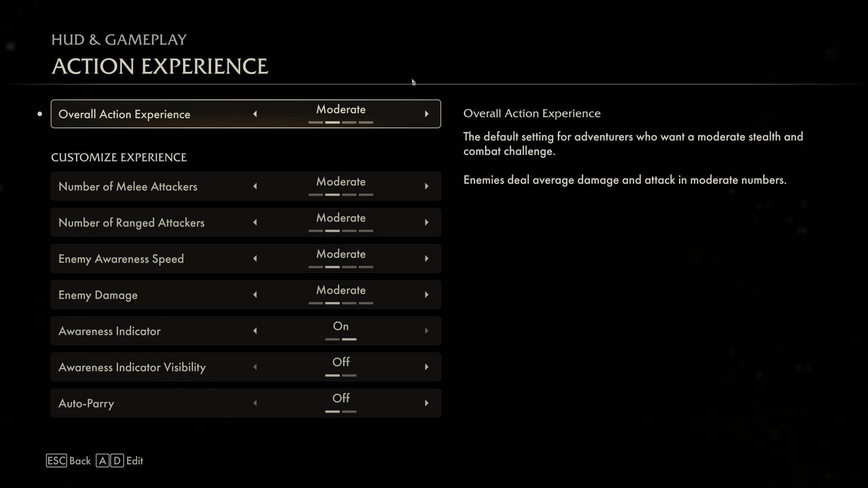Select the Awareness Indicator Visibility row label
The height and width of the screenshot is (488, 868).
[132, 367]
